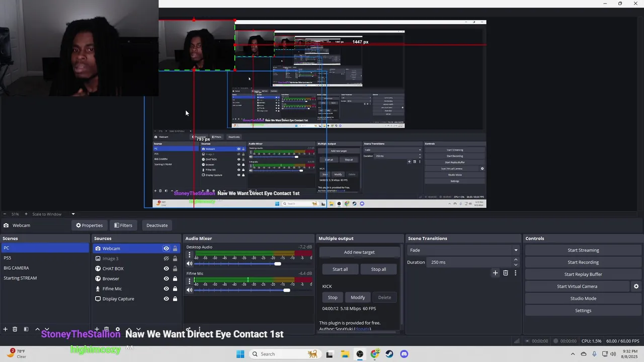Unlock the Display Capture source
The image size is (644, 362).
click(175, 299)
